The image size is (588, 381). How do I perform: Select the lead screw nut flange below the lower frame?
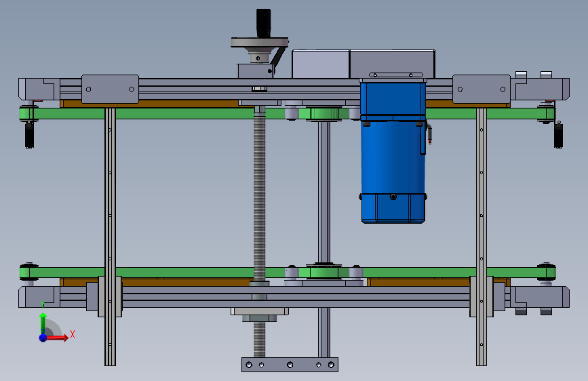tap(260, 311)
